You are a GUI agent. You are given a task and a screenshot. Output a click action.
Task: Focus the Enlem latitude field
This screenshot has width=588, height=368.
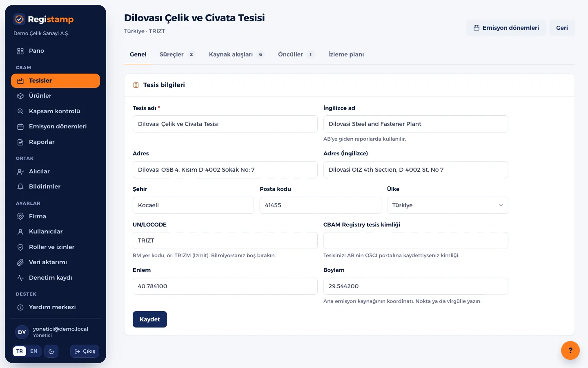(x=225, y=286)
